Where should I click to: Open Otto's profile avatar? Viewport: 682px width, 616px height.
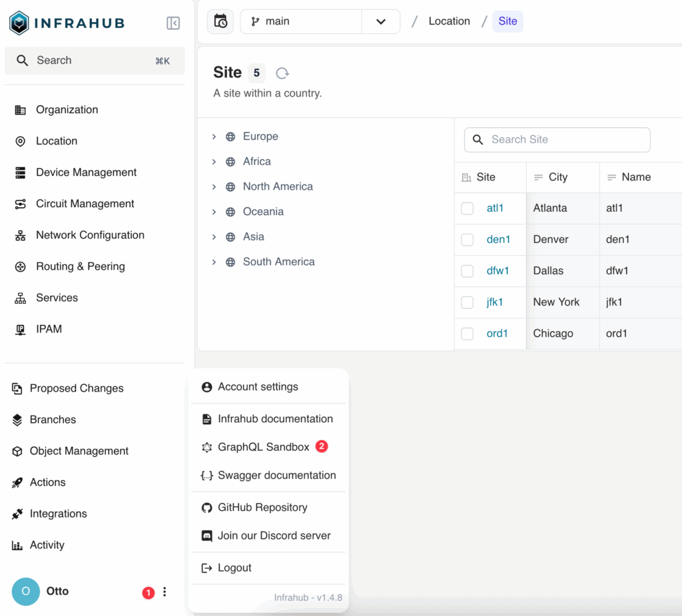coord(25,591)
